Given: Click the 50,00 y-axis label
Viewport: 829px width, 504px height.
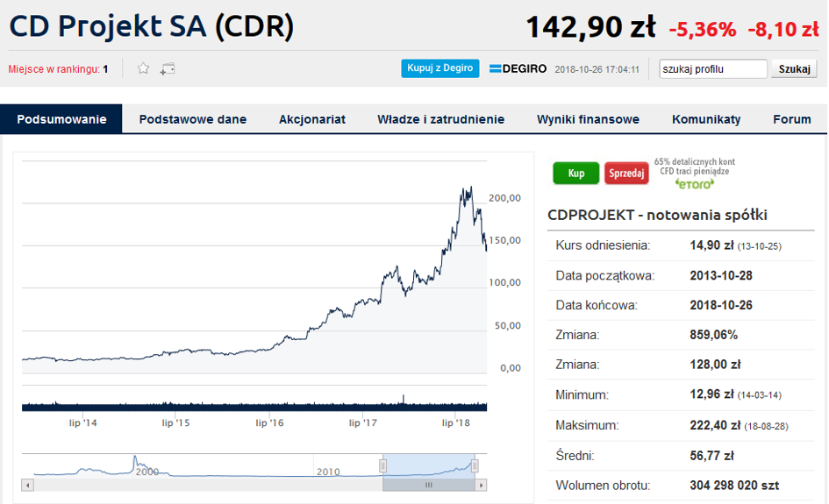Looking at the screenshot, I should [508, 325].
